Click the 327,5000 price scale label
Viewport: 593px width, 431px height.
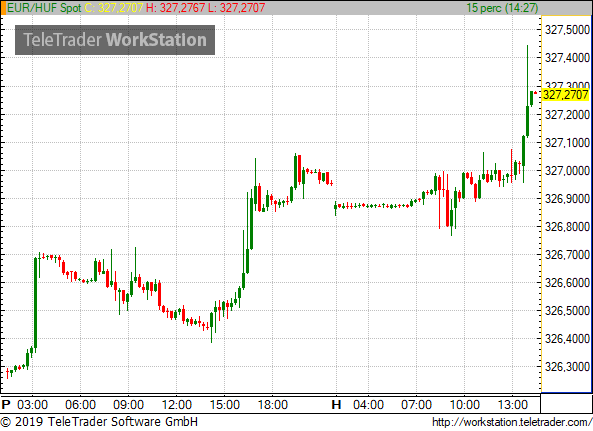(567, 29)
